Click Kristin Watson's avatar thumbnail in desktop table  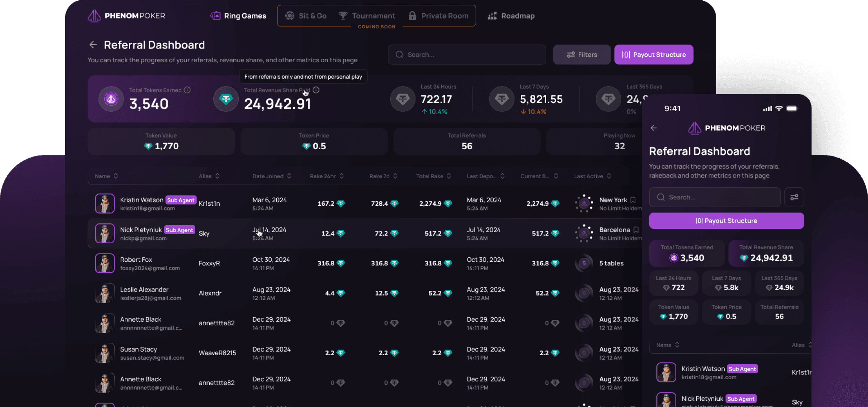click(x=105, y=204)
